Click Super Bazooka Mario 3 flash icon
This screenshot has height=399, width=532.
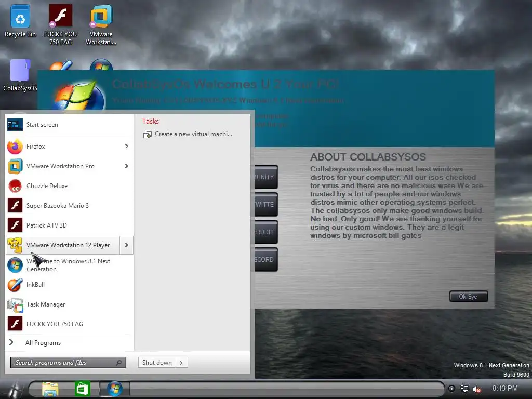[x=15, y=206]
